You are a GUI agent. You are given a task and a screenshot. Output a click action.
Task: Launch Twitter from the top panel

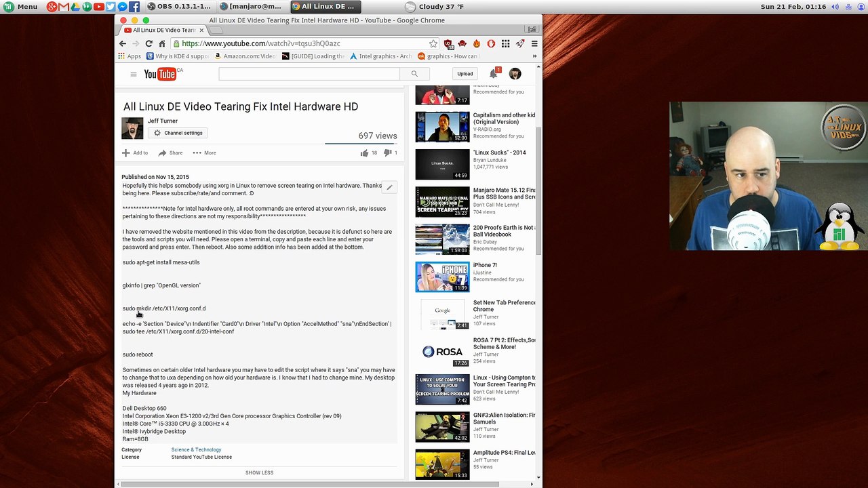pyautogui.click(x=111, y=7)
